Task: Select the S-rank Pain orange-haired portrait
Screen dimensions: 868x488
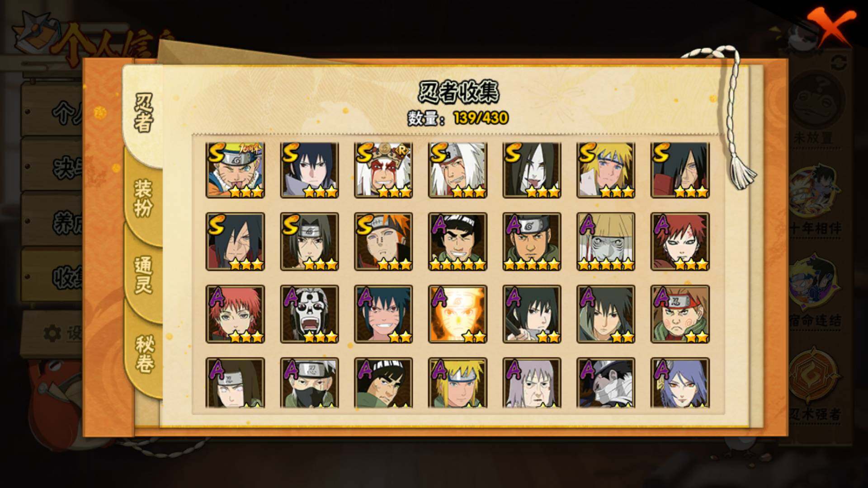Action: click(383, 242)
